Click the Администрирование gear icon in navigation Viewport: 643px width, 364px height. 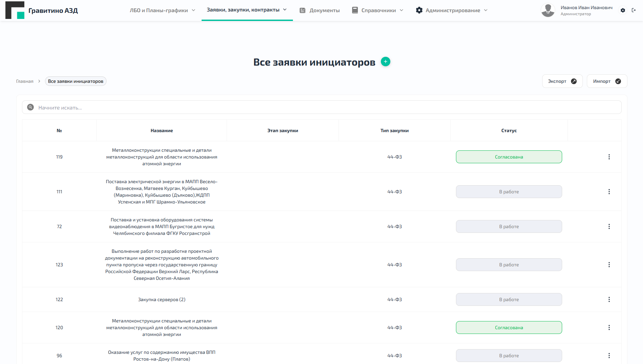[x=419, y=10]
